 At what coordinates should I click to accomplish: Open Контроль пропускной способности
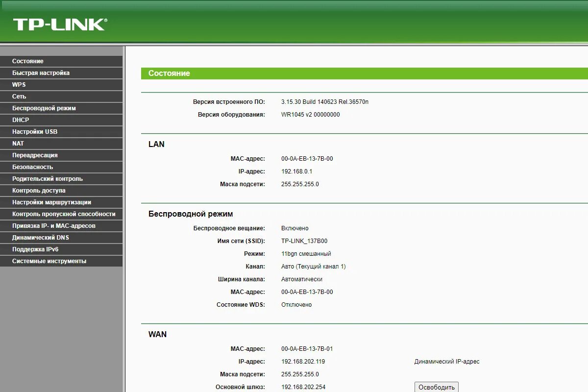click(61, 214)
